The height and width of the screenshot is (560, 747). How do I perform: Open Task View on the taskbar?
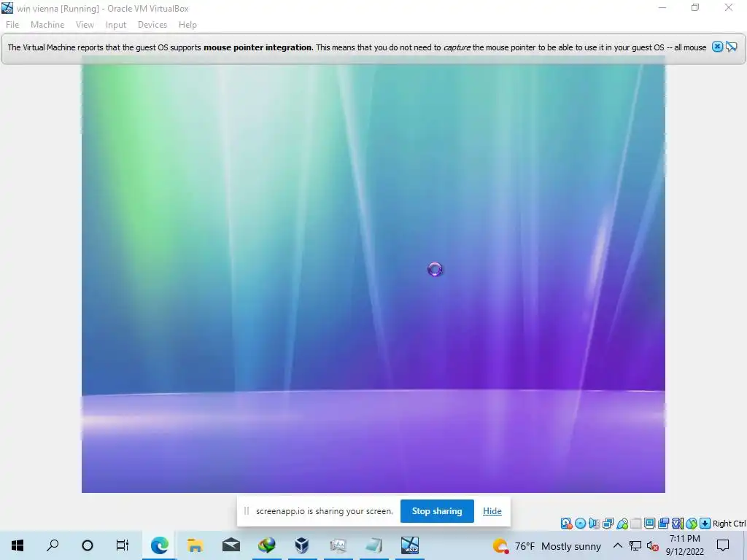pos(123,545)
